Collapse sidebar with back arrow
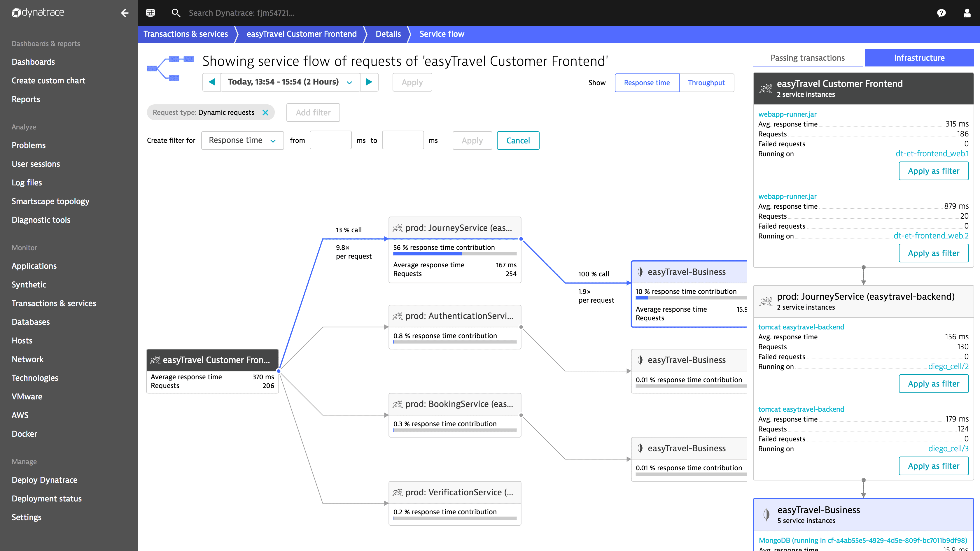The width and height of the screenshot is (980, 551). [x=125, y=13]
